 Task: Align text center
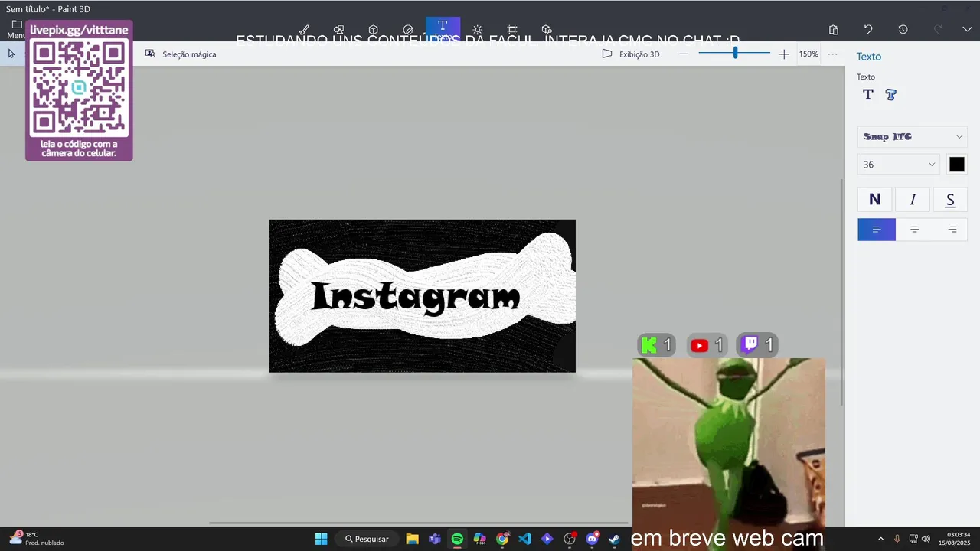pos(914,230)
